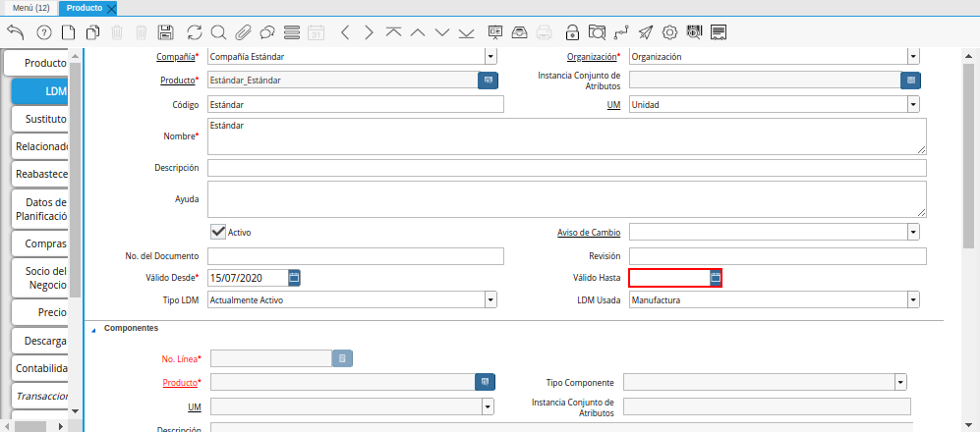Screen dimensions: 980x432
Task: Open the chat bubbles icon
Action: pyautogui.click(x=266, y=32)
